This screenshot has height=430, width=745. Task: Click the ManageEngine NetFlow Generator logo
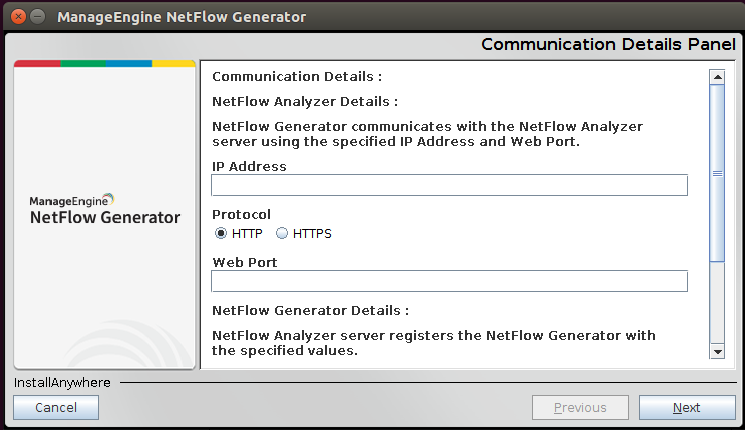pos(105,209)
